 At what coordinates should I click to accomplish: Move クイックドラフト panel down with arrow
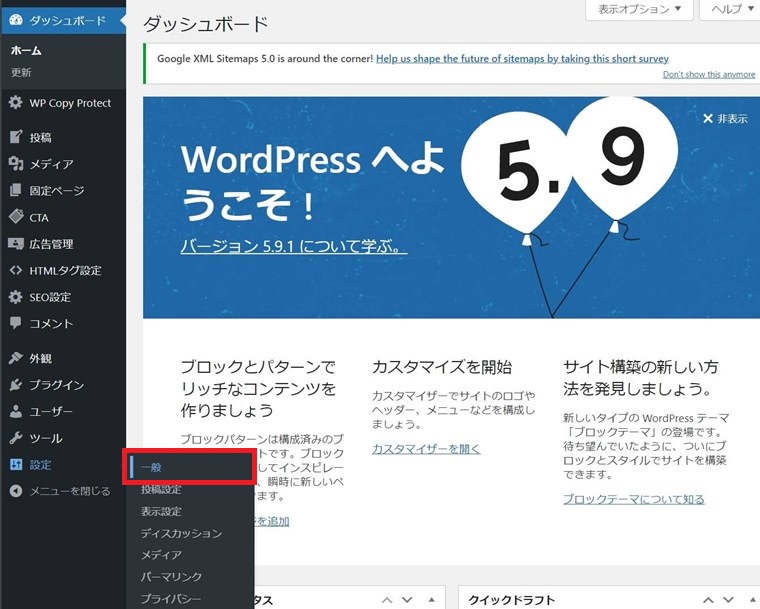click(x=728, y=600)
